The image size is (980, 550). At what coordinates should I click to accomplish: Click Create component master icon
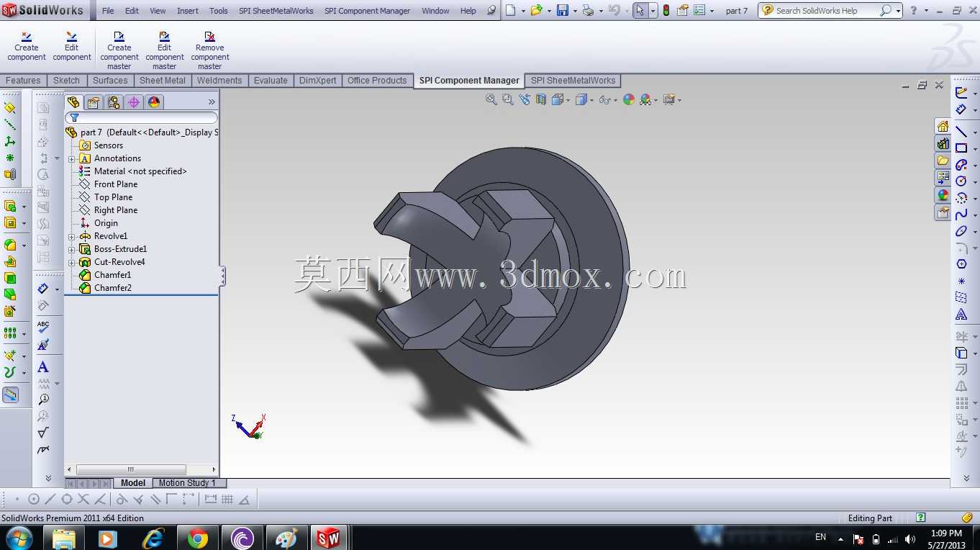(119, 36)
